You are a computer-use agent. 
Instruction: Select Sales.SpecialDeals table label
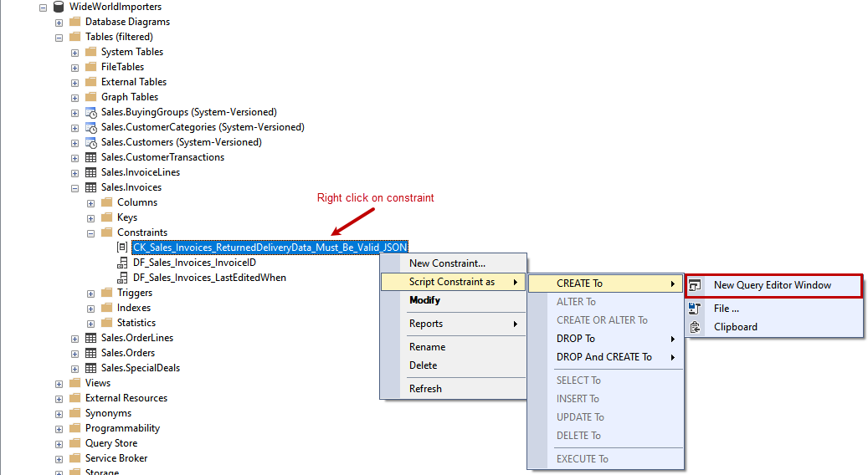[141, 368]
